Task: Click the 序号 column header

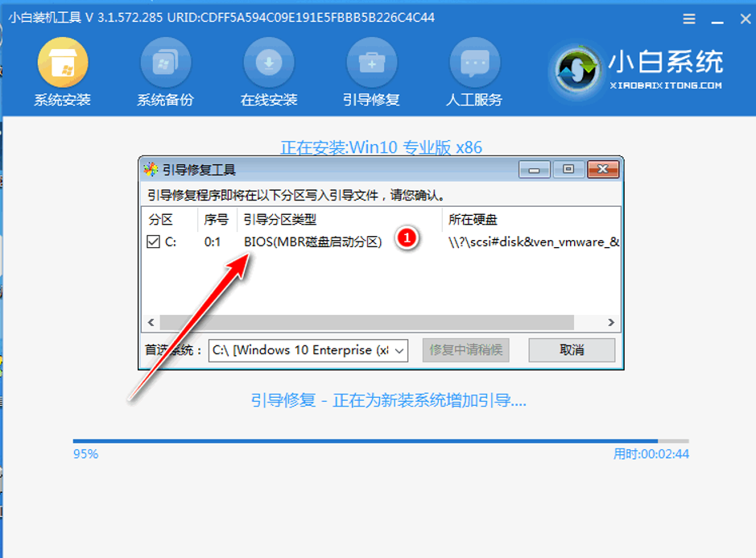Action: coord(217,220)
